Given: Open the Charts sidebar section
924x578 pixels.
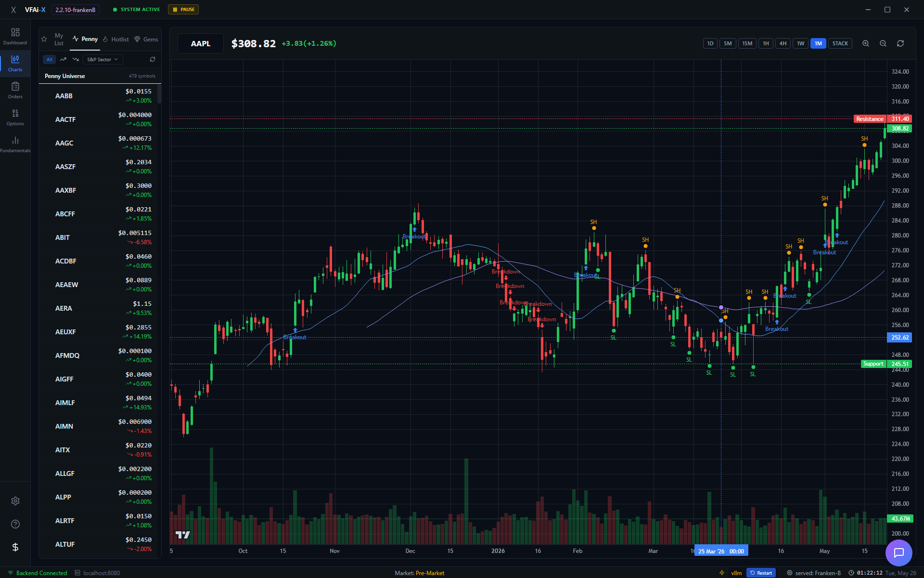Looking at the screenshot, I should [15, 64].
